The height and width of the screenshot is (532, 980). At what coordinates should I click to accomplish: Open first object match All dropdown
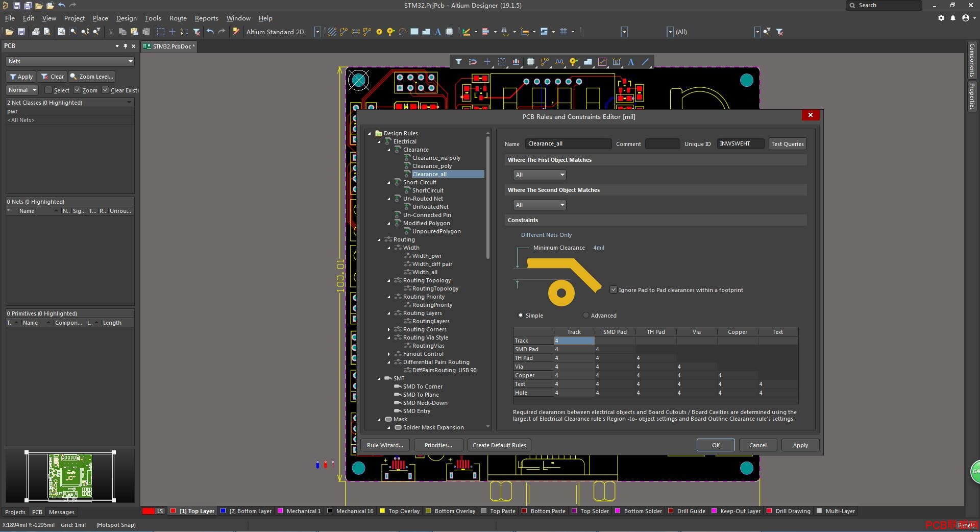coord(540,175)
